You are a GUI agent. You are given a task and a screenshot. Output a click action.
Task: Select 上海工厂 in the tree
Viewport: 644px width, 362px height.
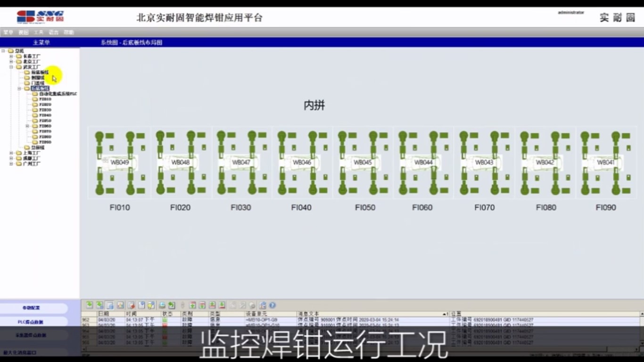coord(32,153)
